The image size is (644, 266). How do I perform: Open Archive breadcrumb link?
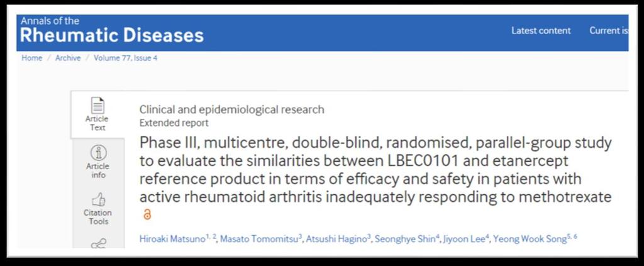pos(68,58)
